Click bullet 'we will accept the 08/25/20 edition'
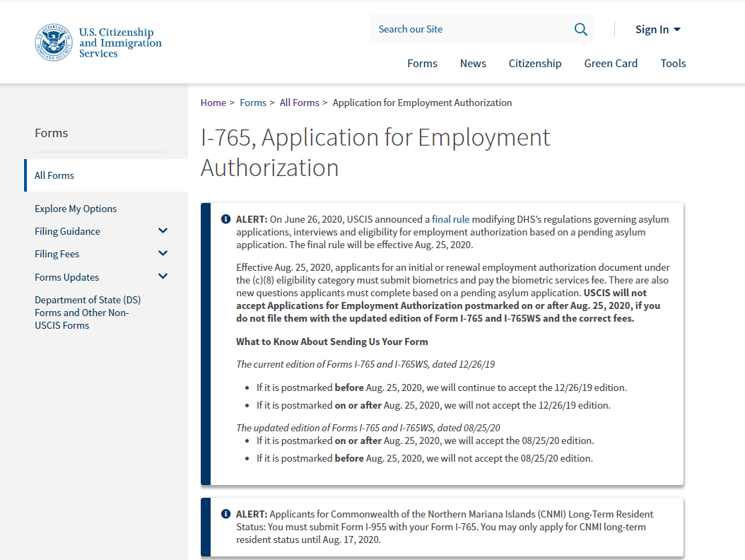 pos(426,441)
